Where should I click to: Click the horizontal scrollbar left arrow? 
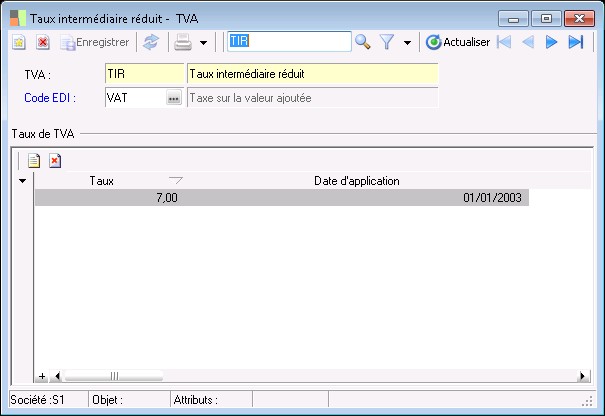57,376
